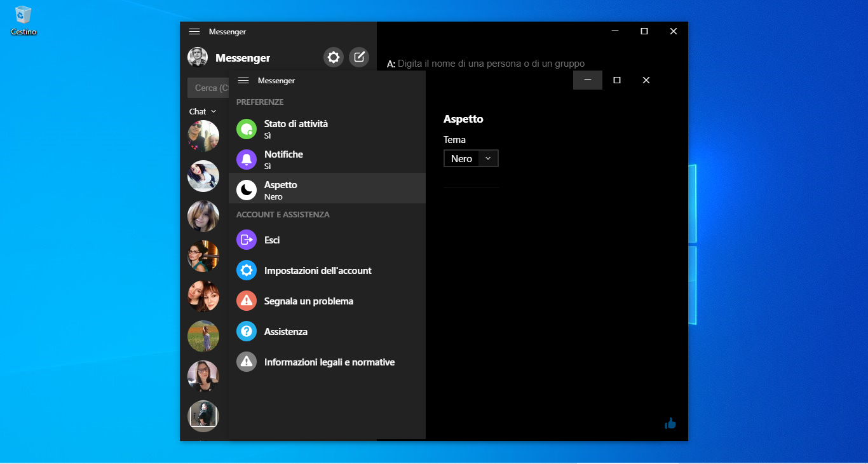Click the blue gear icon for account settings
This screenshot has width=868, height=464.
click(x=247, y=270)
